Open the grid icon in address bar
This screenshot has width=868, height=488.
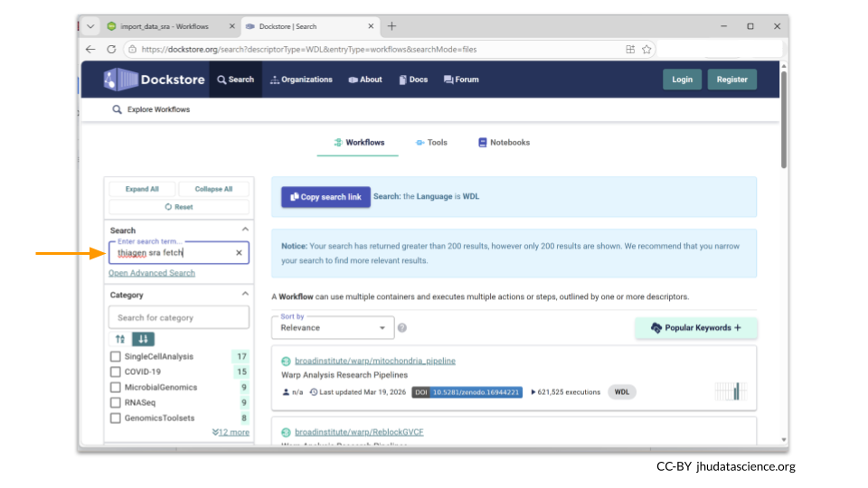[630, 49]
